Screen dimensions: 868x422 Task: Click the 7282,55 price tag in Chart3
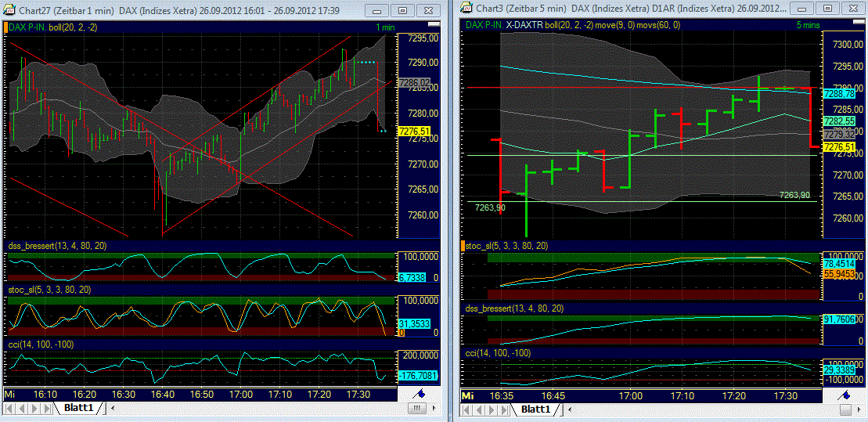coord(841,121)
